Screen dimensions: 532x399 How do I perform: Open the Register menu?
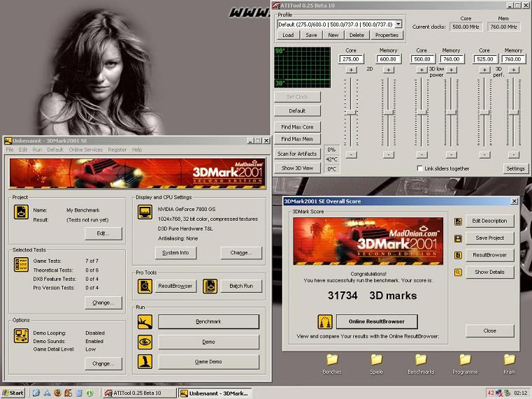117,150
